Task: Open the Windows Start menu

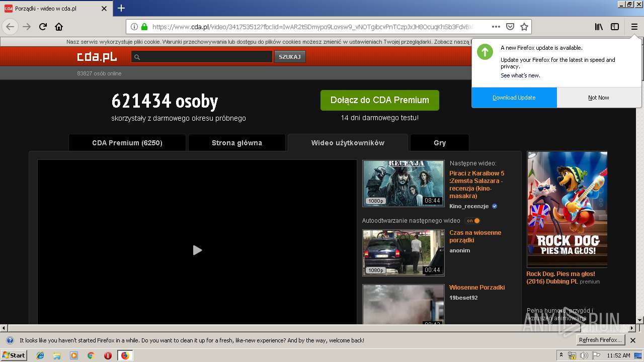Action: coord(14,355)
